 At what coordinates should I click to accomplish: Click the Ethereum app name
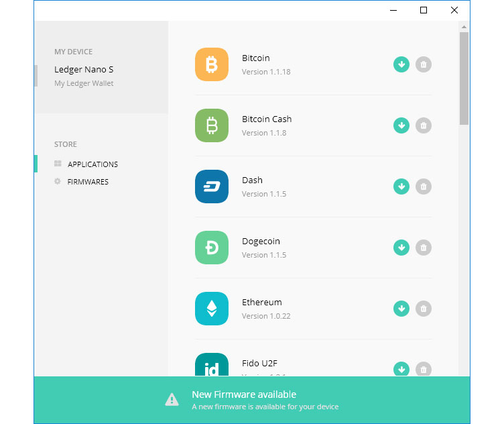coord(262,302)
